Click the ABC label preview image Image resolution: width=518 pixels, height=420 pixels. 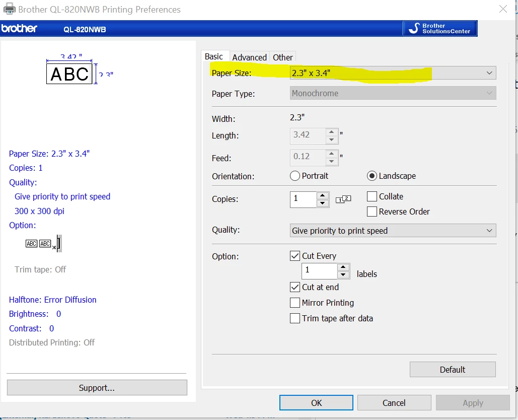[x=69, y=74]
